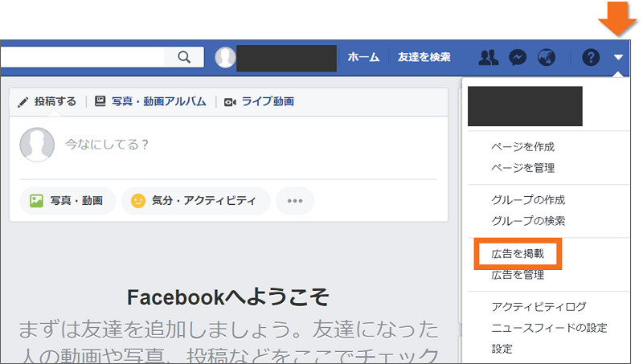Open ニュースフィードの設定 from the menu

(x=549, y=328)
